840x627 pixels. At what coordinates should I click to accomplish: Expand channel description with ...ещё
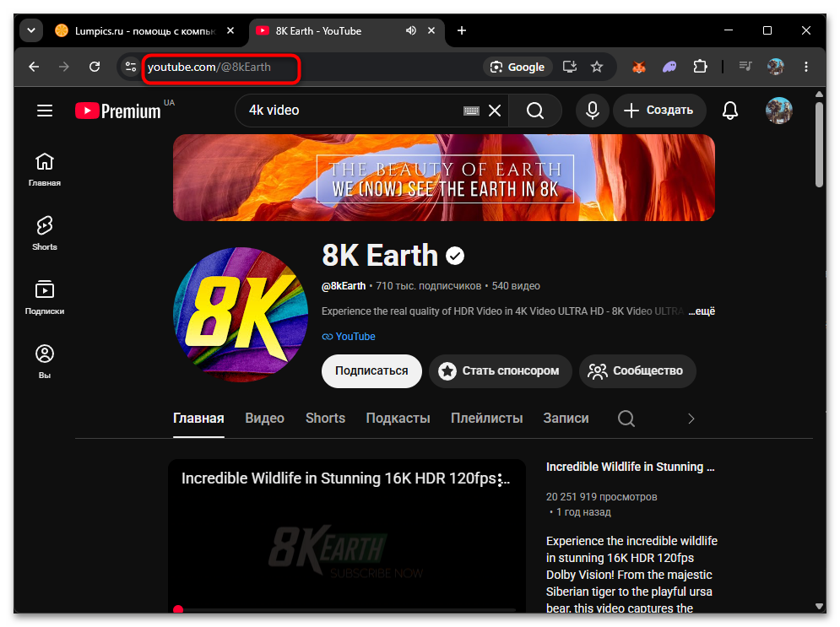[702, 311]
